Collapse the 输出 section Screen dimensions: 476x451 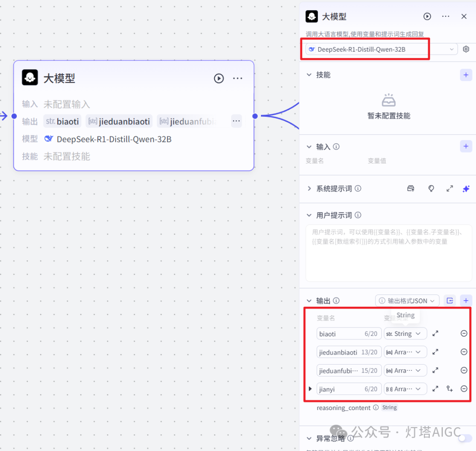pos(309,301)
